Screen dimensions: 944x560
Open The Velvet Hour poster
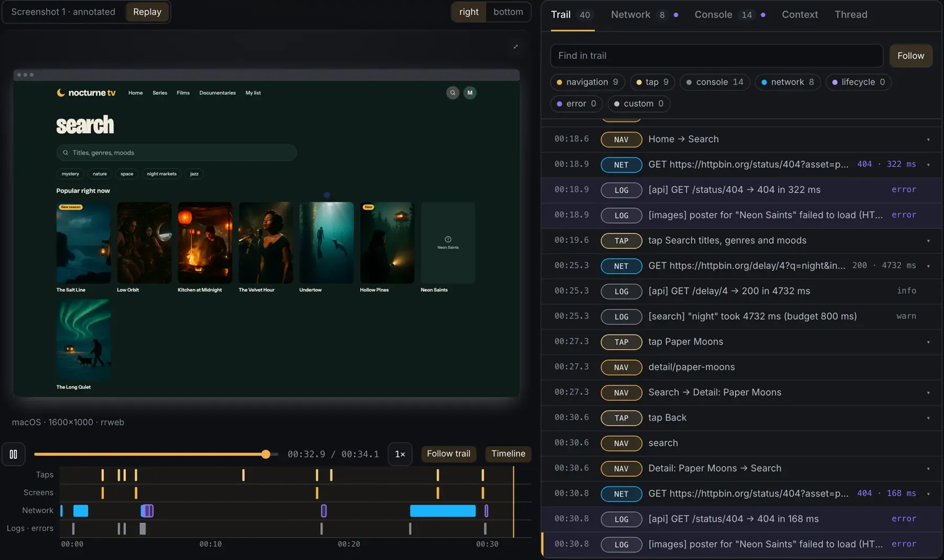tap(265, 243)
